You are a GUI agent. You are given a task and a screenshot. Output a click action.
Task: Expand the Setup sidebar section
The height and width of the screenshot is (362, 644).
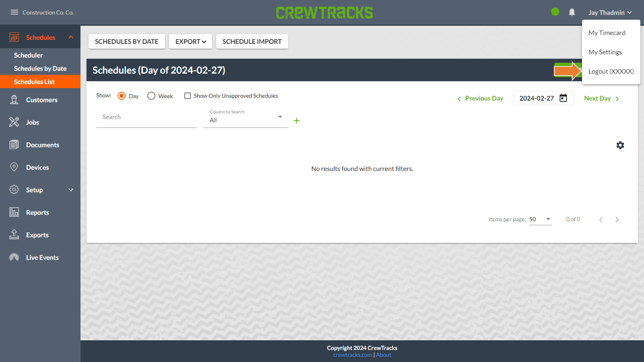pyautogui.click(x=71, y=190)
